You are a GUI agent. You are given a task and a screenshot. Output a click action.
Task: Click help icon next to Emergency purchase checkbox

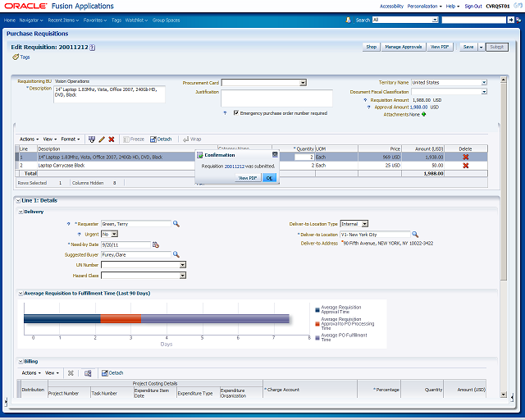(225, 113)
